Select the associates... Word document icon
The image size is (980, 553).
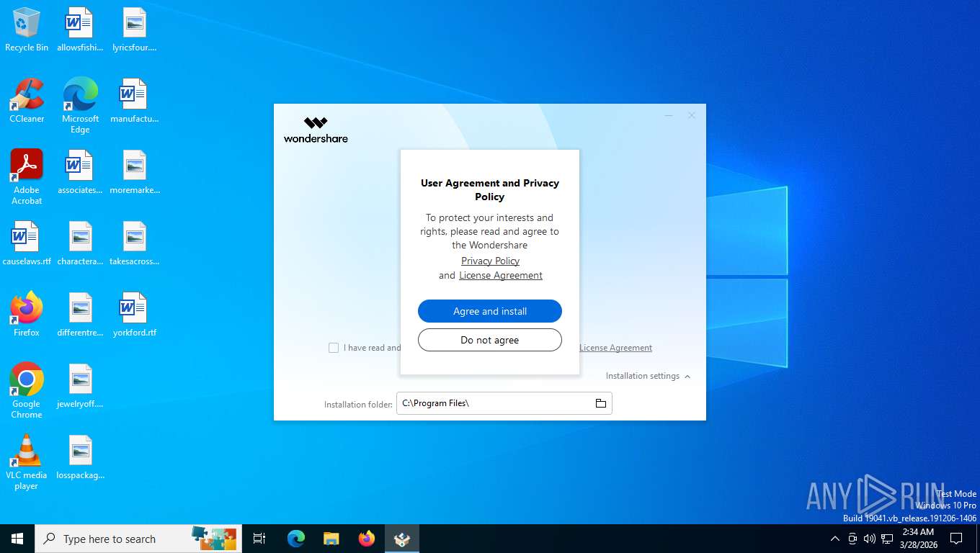pyautogui.click(x=80, y=172)
